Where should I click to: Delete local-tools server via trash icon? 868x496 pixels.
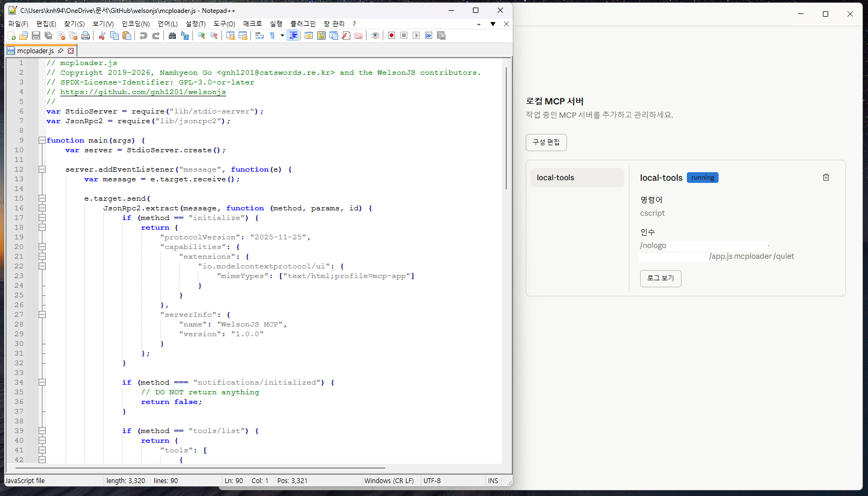pyautogui.click(x=826, y=178)
